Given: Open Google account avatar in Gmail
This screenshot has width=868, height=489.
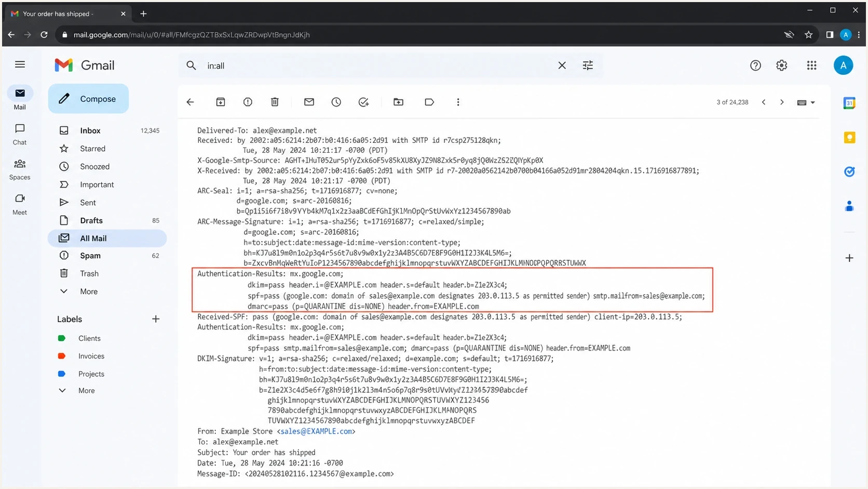Looking at the screenshot, I should [x=843, y=65].
